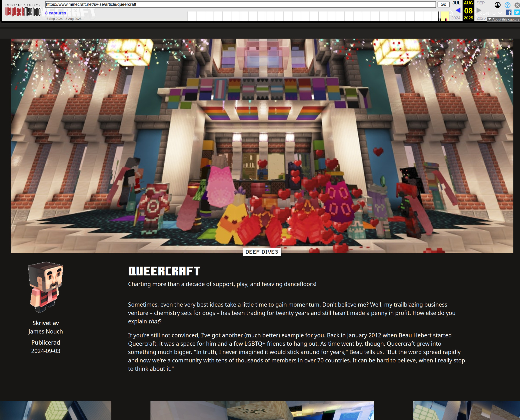Click the Queercraft hero image
Screen dimensions: 520x420
coord(262,146)
